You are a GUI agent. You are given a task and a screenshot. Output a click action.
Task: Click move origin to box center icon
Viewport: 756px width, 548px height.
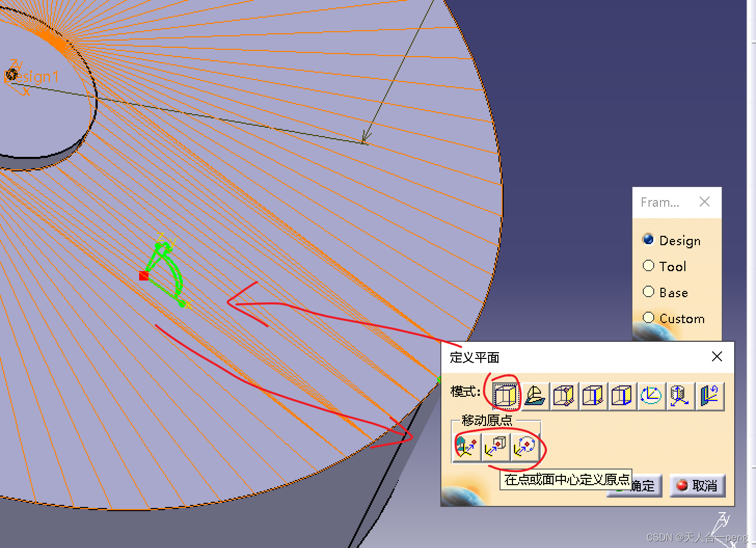[x=496, y=447]
